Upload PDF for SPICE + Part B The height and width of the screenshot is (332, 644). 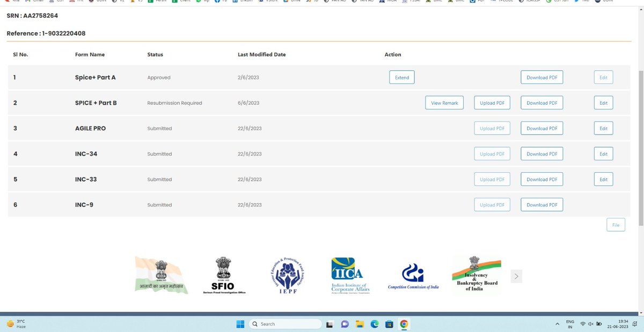tap(492, 103)
